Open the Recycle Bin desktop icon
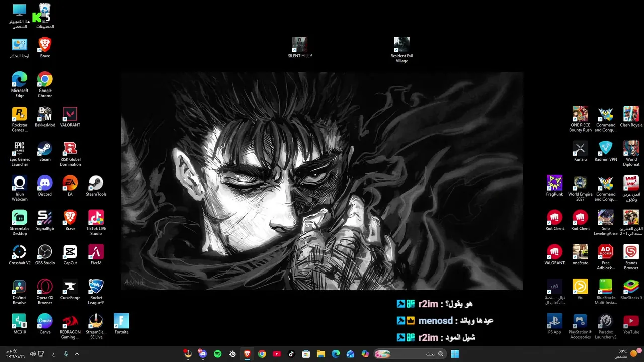This screenshot has width=644, height=362. 45,15
